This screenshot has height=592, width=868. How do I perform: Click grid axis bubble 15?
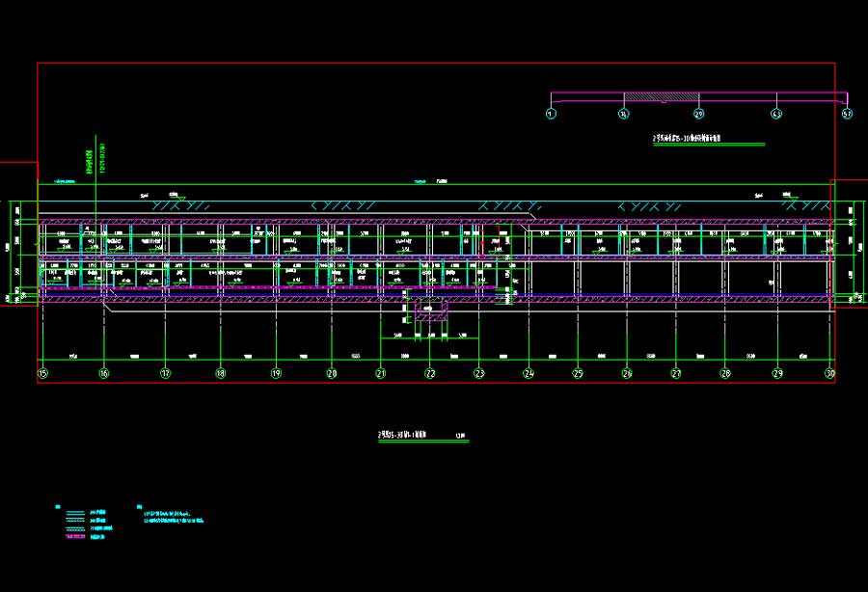click(x=42, y=372)
